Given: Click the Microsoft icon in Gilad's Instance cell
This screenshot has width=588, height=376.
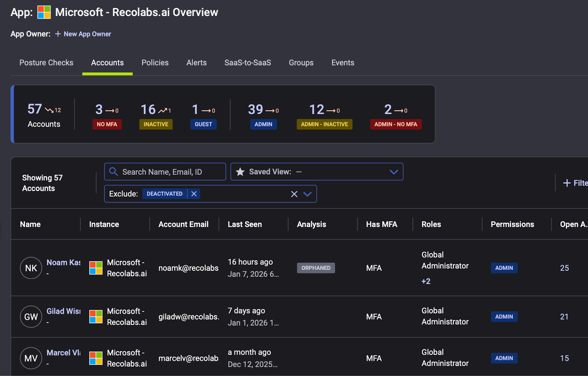Looking at the screenshot, I should tap(96, 317).
